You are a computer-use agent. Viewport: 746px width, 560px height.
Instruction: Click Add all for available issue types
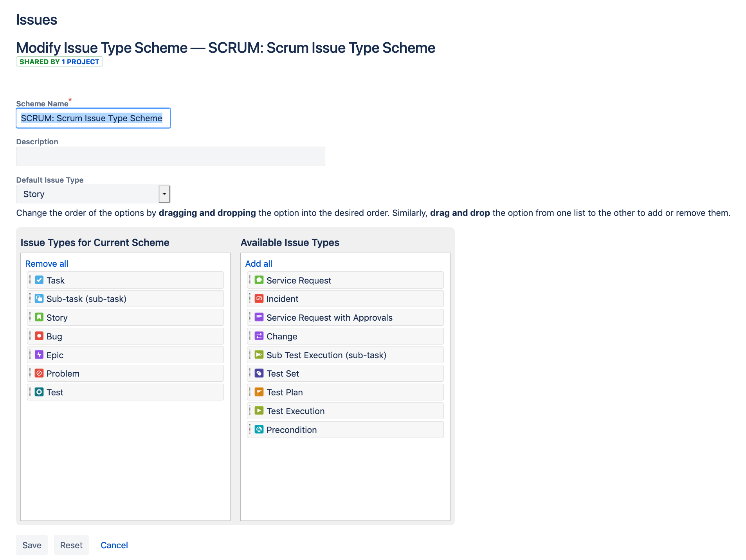[258, 263]
